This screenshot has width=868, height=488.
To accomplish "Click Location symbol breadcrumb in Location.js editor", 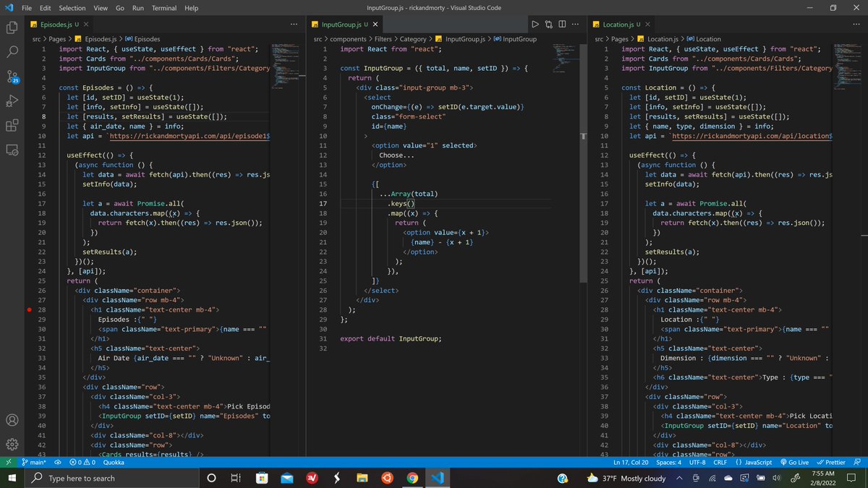I will tap(703, 39).
